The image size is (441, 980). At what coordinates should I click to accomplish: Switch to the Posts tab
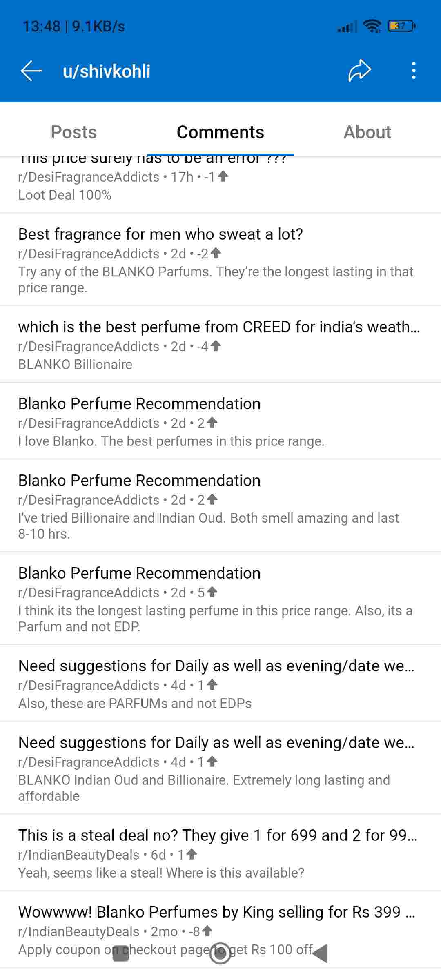pyautogui.click(x=74, y=132)
